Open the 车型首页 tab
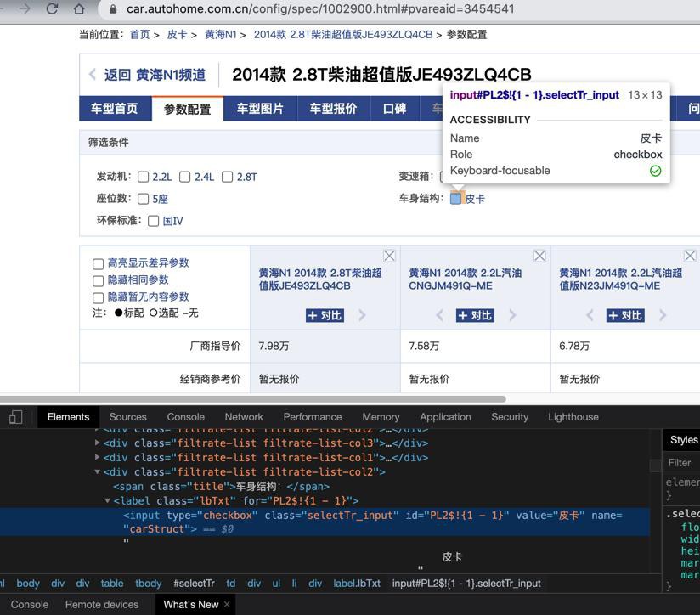The height and width of the screenshot is (615, 700). pos(116,109)
